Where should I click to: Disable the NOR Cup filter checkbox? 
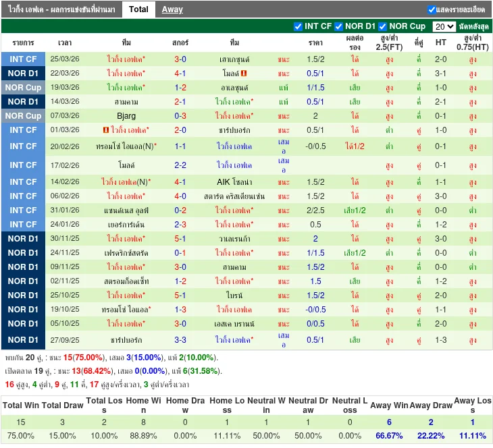pos(383,26)
